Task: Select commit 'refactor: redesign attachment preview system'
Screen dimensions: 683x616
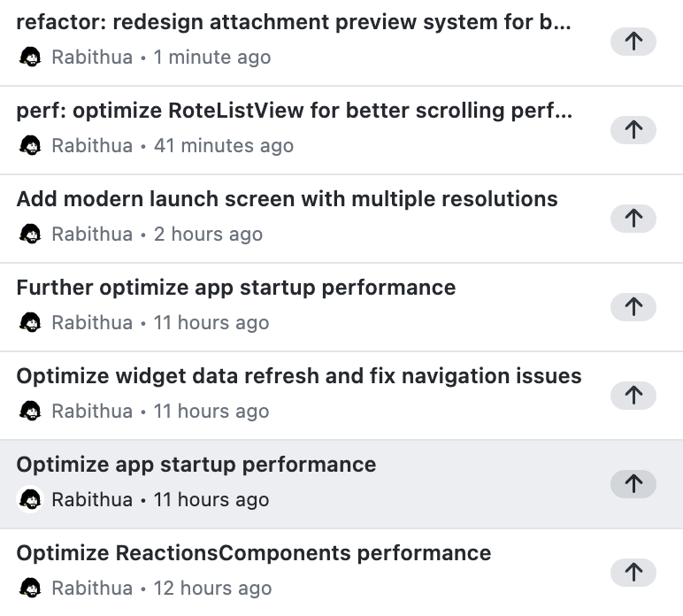Action: [294, 23]
